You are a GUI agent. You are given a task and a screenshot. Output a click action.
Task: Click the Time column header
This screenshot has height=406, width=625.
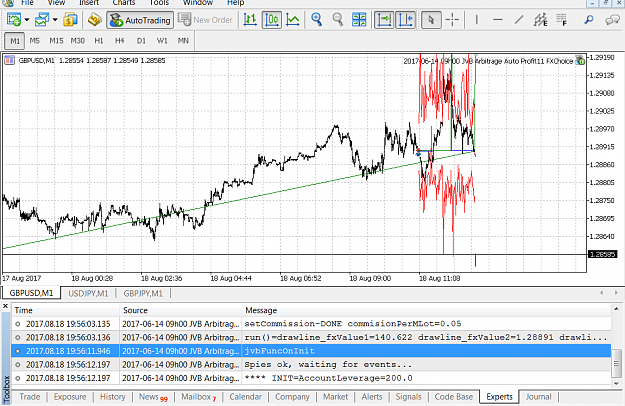(x=65, y=310)
